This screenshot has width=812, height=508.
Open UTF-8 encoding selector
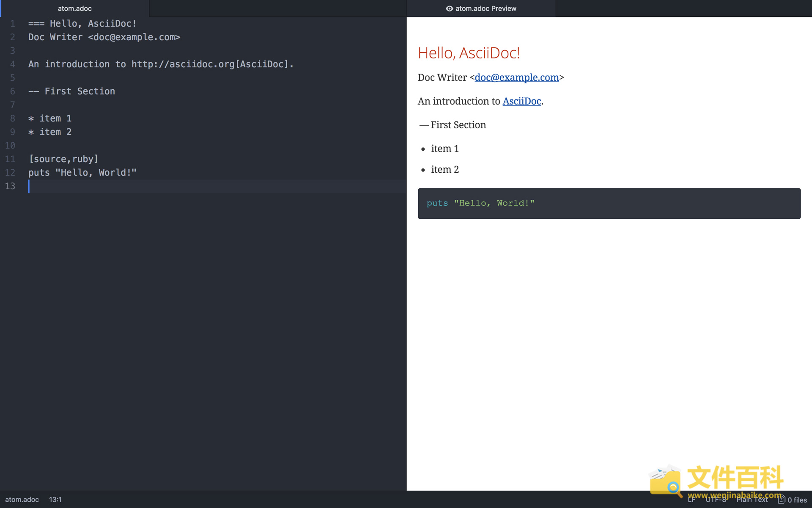coord(716,500)
